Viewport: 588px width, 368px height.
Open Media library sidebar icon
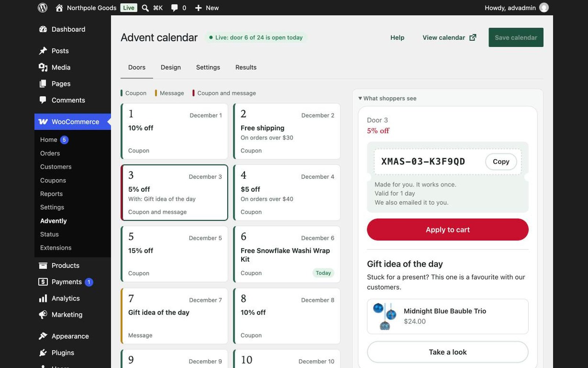pos(43,67)
